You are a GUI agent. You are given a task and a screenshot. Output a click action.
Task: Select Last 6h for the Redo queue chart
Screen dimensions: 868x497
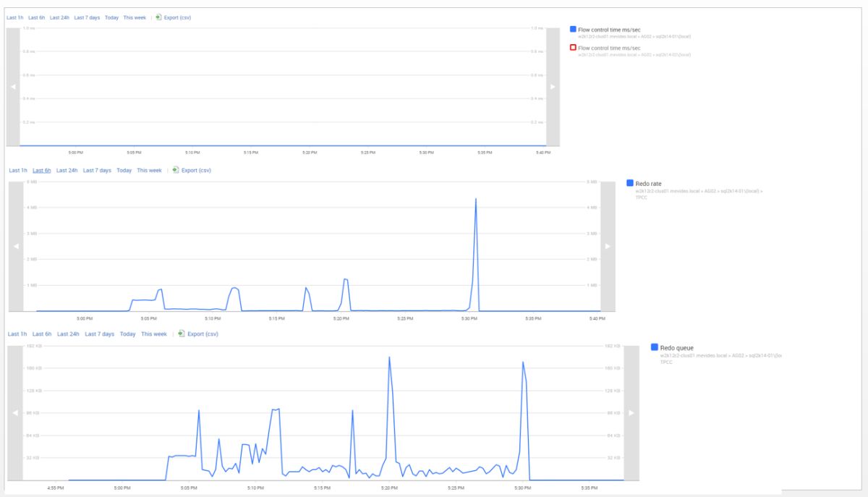43,334
